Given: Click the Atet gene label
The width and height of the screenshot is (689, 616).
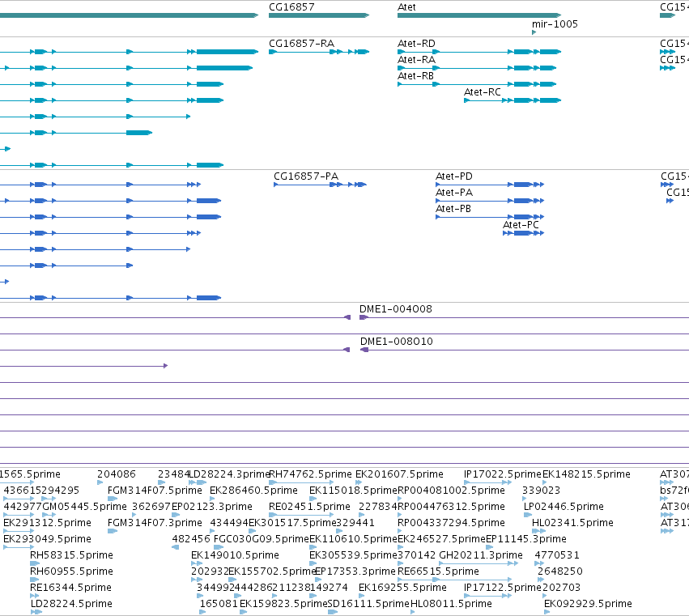Looking at the screenshot, I should tap(406, 7).
